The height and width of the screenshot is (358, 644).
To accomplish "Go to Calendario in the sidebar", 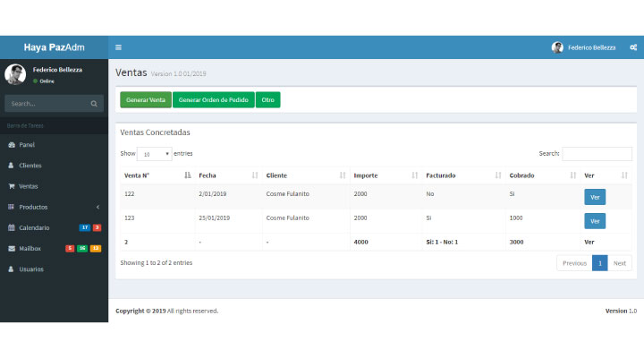I will point(34,227).
